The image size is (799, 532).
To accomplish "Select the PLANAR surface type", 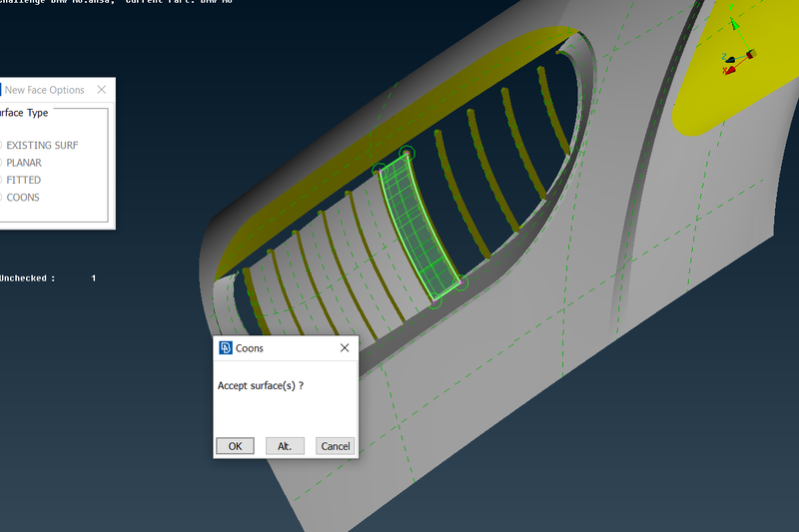I will 21,163.
